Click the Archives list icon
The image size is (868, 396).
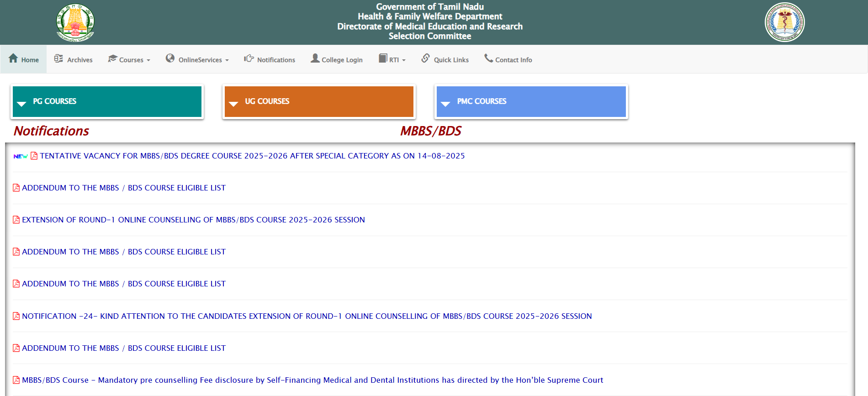coord(58,58)
